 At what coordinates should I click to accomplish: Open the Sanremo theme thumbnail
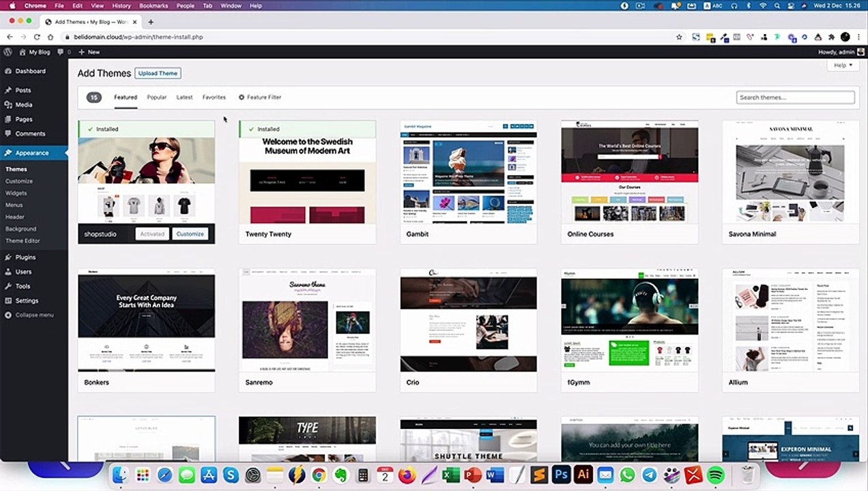308,320
